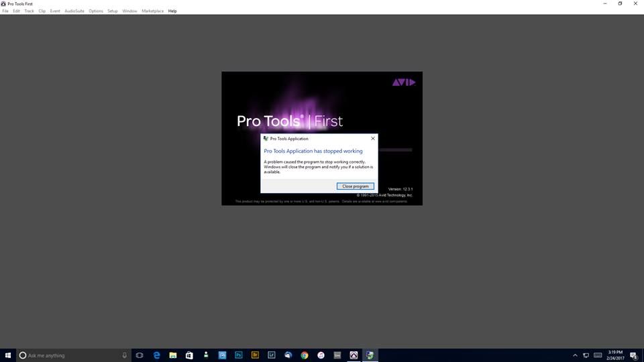Open File Explorer from the taskbar
Viewport: 644px width, 362px height.
(173, 355)
